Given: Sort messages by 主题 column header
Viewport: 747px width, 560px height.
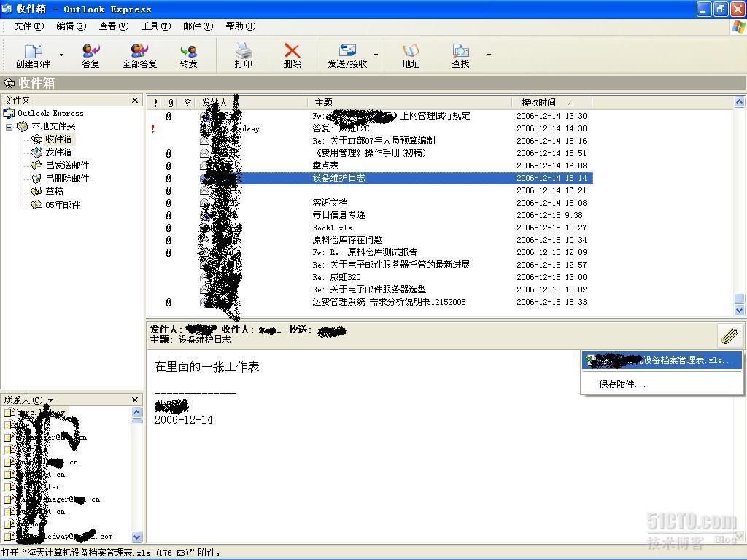Looking at the screenshot, I should (x=410, y=102).
